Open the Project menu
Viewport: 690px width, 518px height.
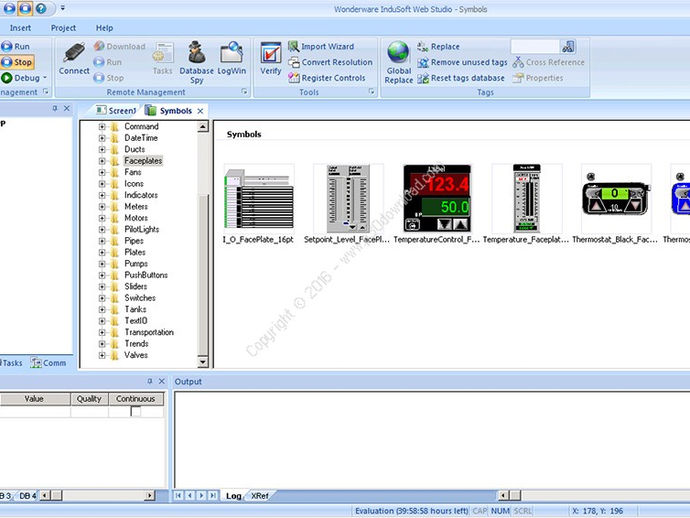click(x=63, y=28)
